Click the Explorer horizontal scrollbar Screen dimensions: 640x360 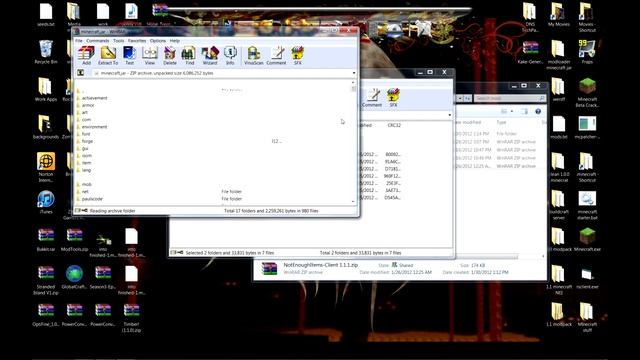487,257
